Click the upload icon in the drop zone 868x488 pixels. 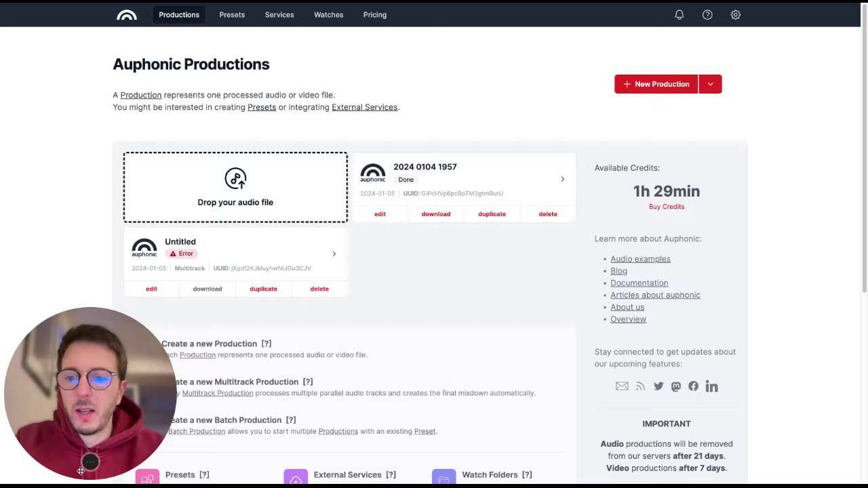coord(235,179)
